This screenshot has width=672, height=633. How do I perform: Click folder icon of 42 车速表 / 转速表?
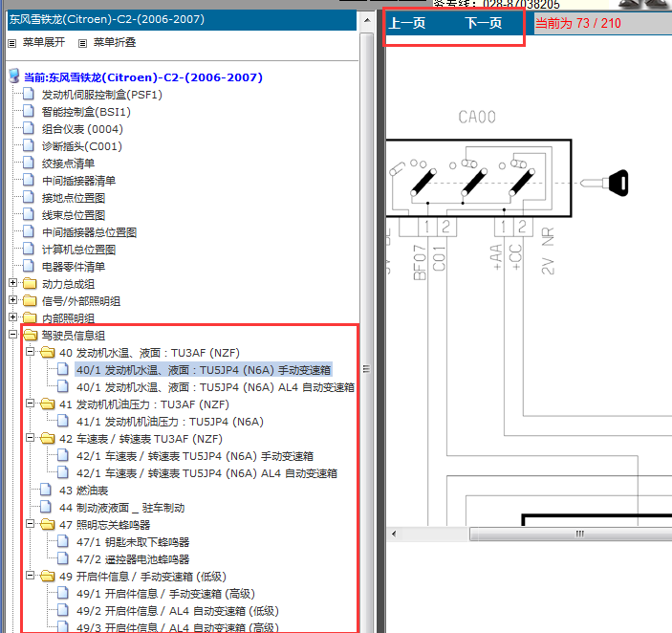pyautogui.click(x=47, y=439)
